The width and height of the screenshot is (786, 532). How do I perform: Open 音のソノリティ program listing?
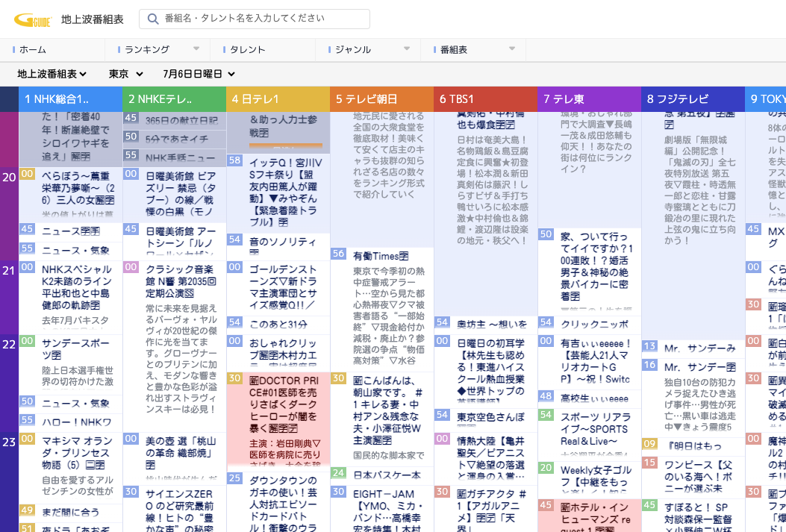tap(278, 246)
